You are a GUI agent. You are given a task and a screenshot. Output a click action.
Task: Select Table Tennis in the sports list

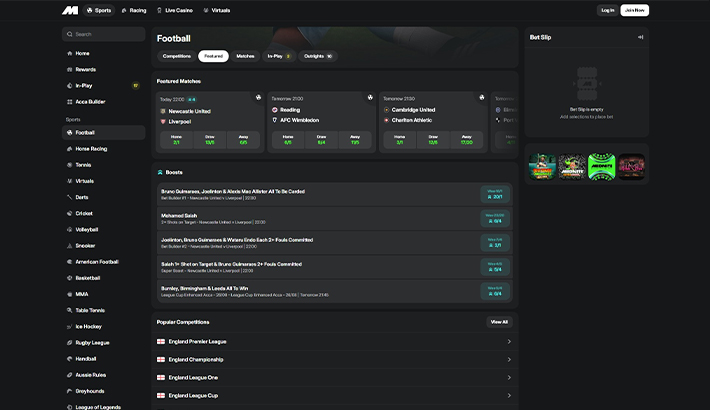[104, 310]
